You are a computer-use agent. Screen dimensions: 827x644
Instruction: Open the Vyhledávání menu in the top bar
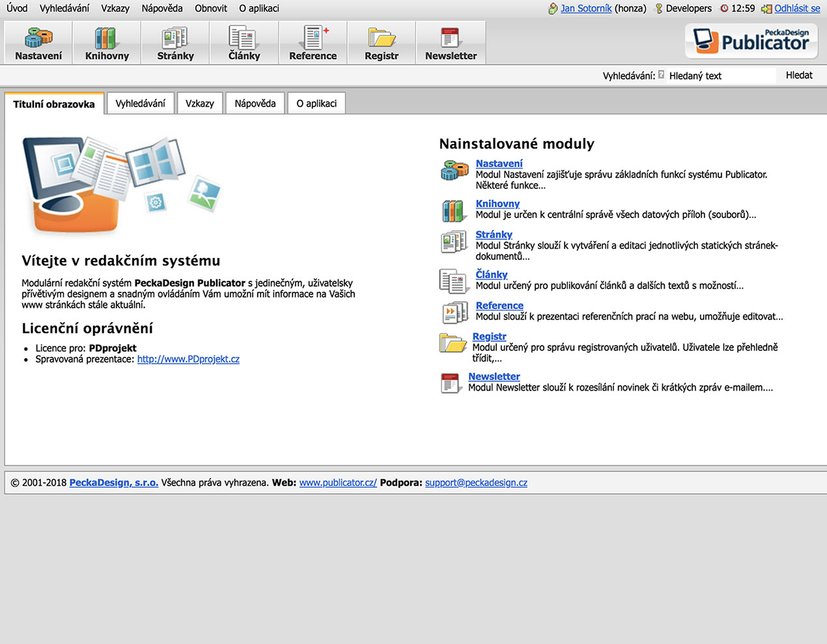tap(64, 8)
